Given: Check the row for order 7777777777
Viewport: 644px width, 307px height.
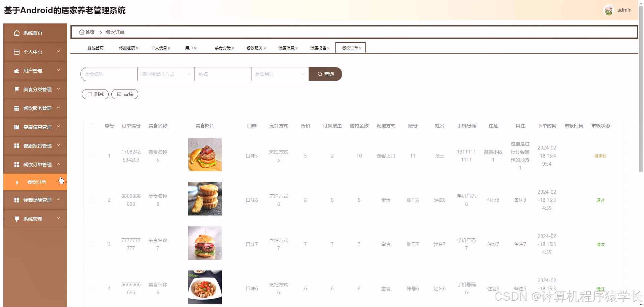Looking at the screenshot, I should click(93, 244).
